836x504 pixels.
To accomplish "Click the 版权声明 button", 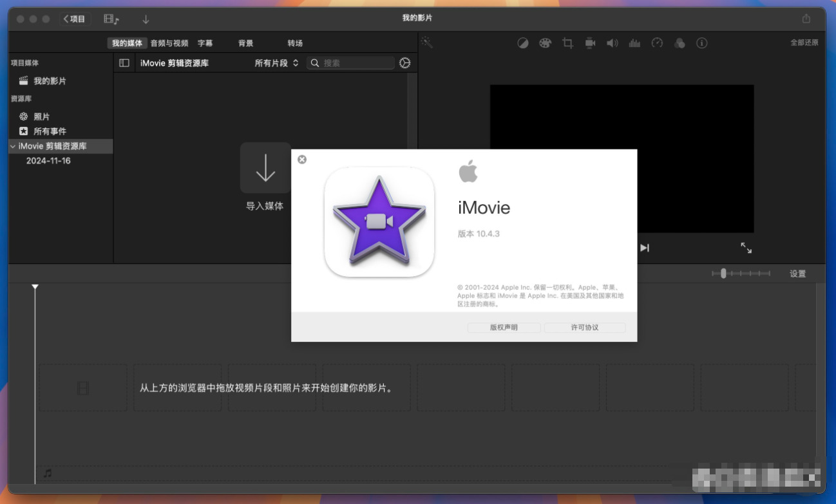I will 504,328.
